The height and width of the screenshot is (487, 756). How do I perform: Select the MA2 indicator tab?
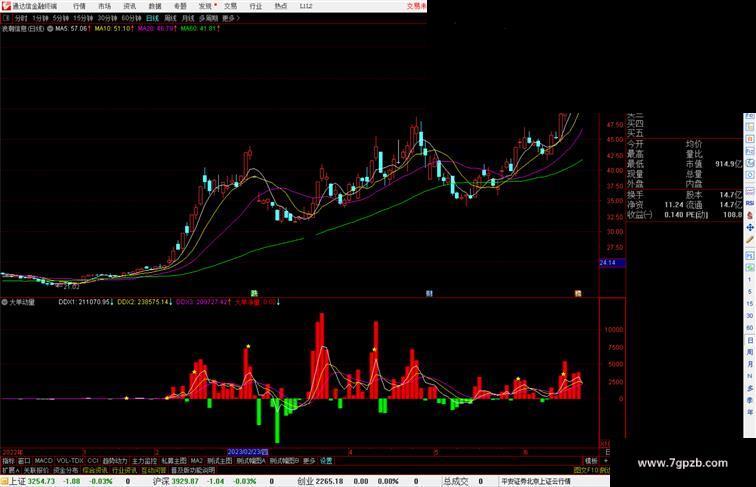point(197,461)
